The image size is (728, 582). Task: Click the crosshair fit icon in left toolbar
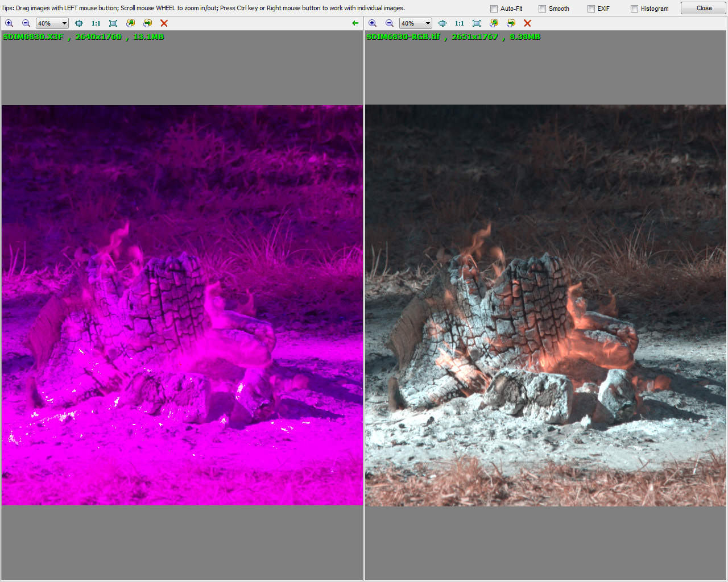tap(79, 23)
